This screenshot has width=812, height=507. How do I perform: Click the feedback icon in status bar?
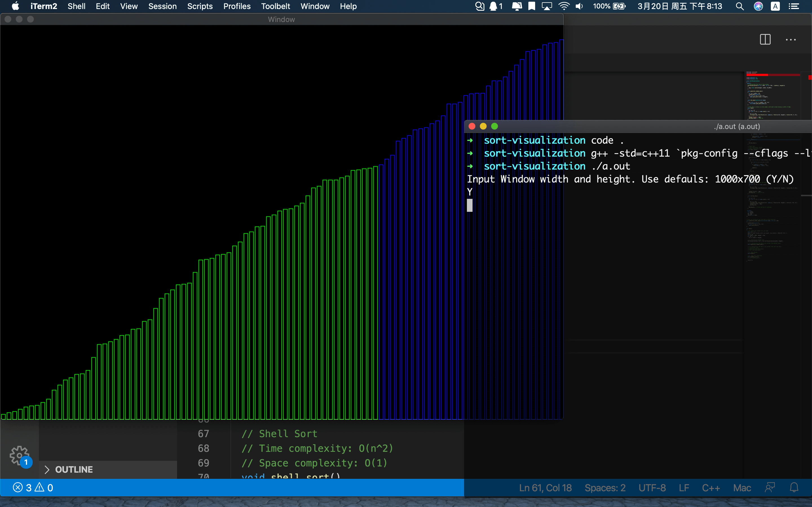pyautogui.click(x=770, y=488)
